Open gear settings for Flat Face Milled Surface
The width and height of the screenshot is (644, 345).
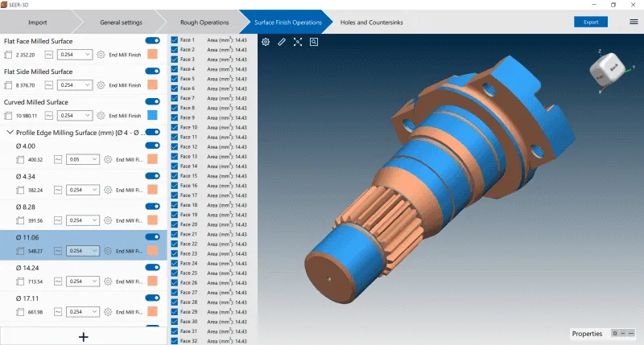(x=101, y=55)
